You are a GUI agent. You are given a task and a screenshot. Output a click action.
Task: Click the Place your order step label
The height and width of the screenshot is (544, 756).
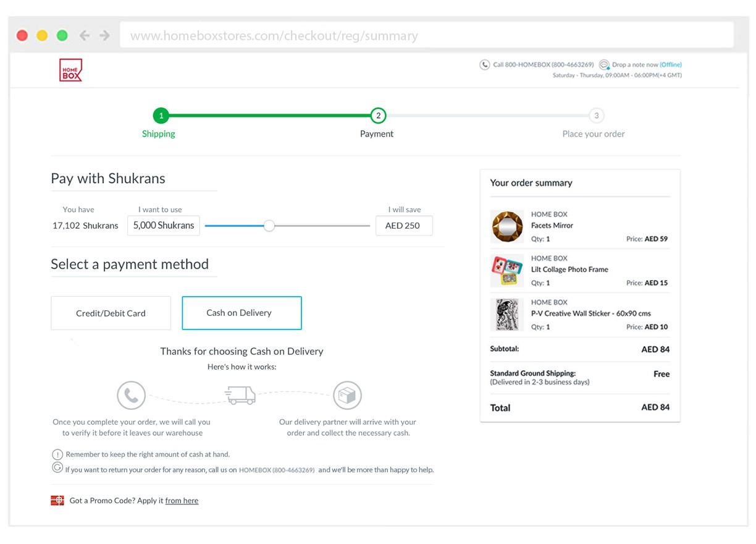(594, 134)
